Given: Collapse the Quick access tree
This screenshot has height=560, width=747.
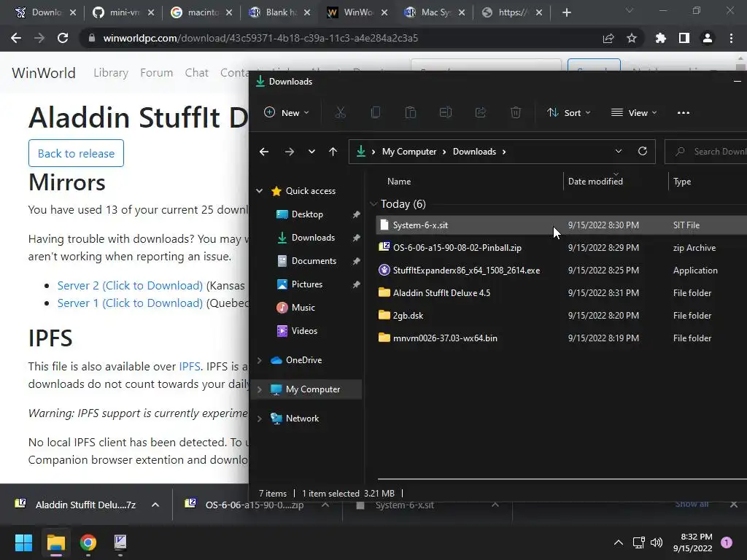Looking at the screenshot, I should 259,191.
